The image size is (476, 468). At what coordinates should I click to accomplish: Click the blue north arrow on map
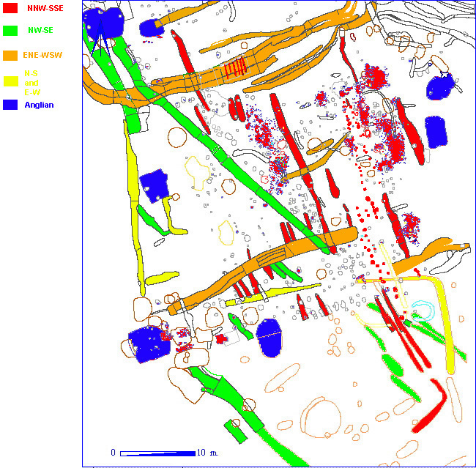[100, 38]
